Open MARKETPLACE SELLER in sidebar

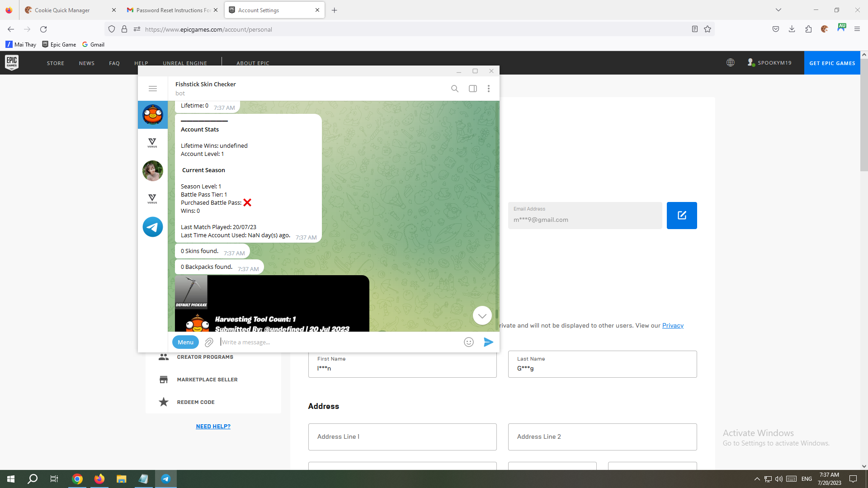click(x=207, y=380)
